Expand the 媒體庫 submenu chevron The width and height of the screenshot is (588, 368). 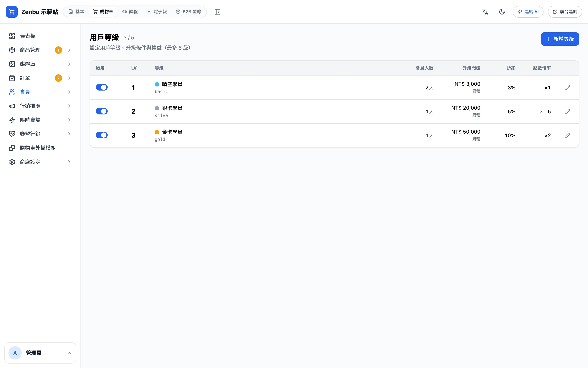click(69, 64)
